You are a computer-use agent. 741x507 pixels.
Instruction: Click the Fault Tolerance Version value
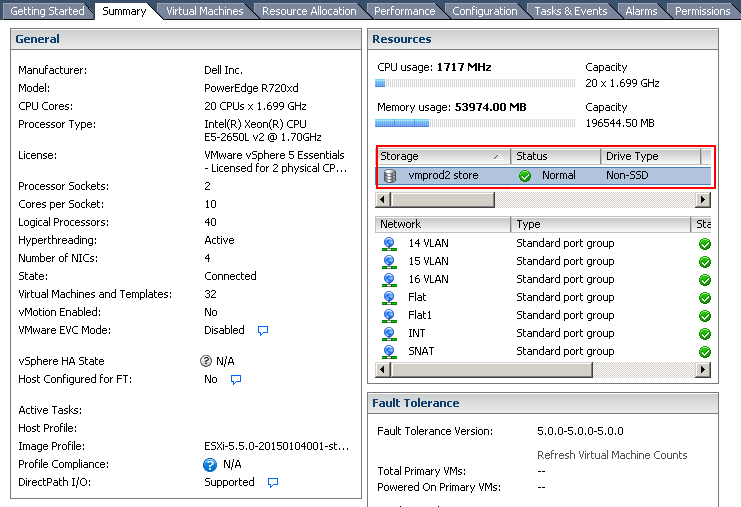point(580,431)
